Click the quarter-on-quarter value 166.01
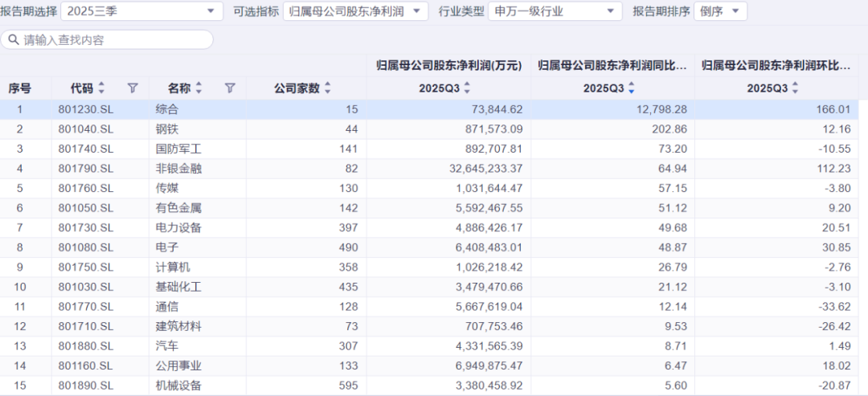Viewport: 868px width, 396px height. click(835, 109)
